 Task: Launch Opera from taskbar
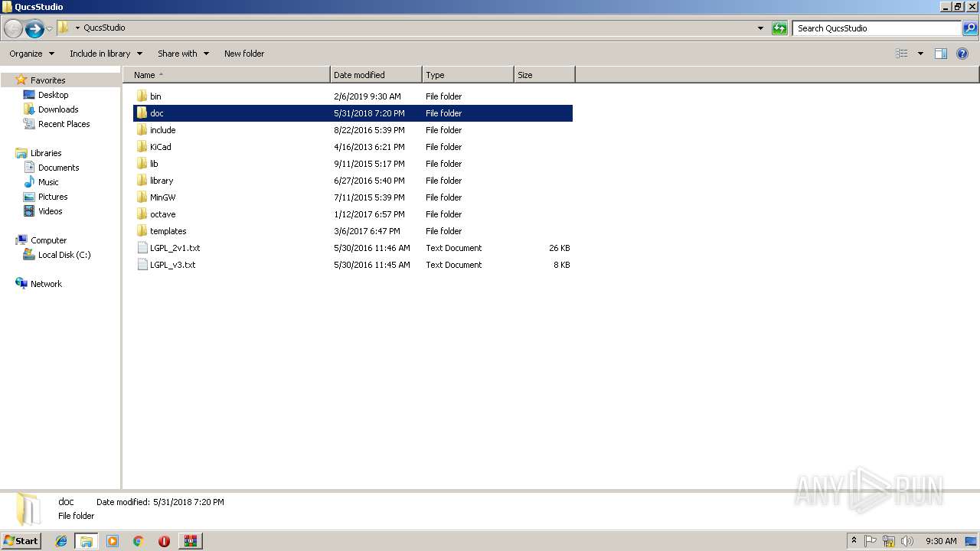(x=164, y=541)
